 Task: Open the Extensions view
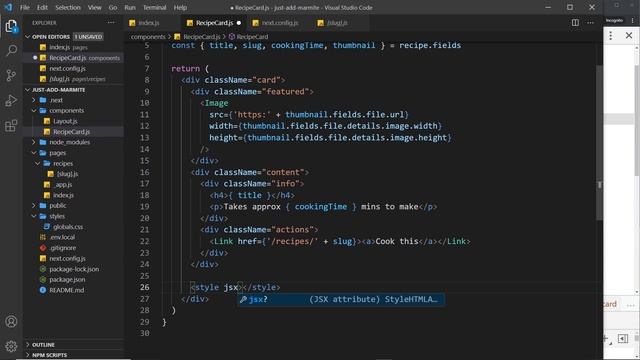(x=11, y=126)
